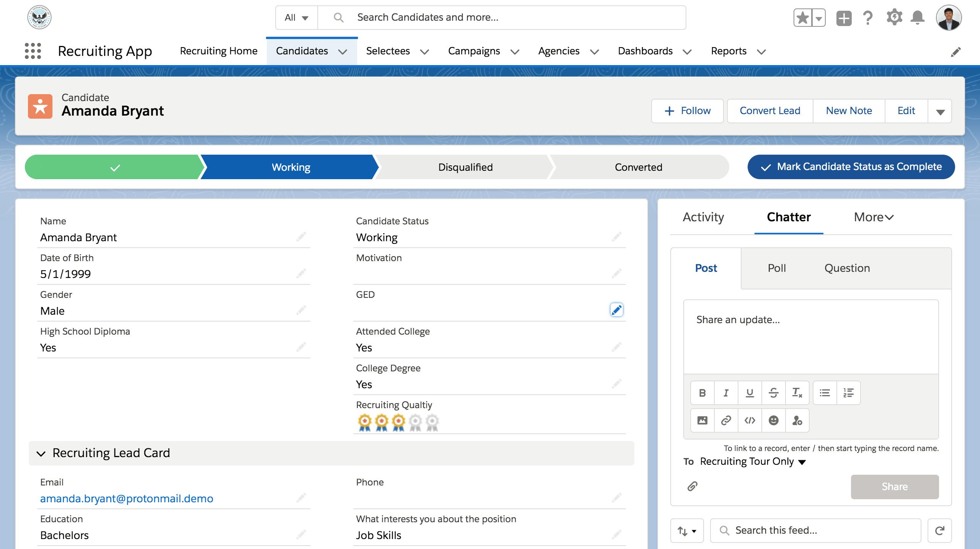The width and height of the screenshot is (980, 549).
Task: Click the Insert image icon in Chatter
Action: pos(702,420)
